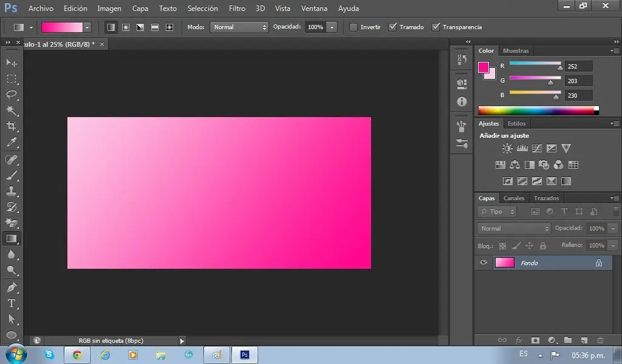The image size is (622, 364).
Task: Hide the Fondo layer with eye icon
Action: [x=483, y=262]
